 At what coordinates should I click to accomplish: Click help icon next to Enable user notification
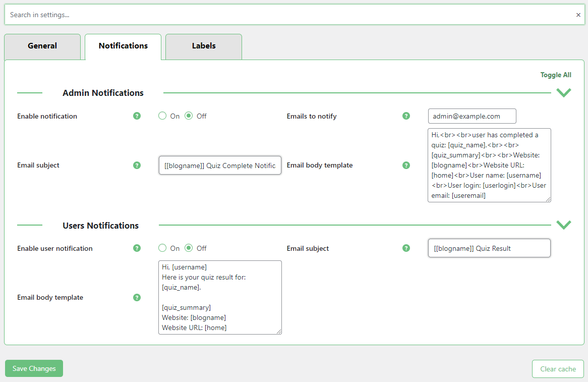137,248
